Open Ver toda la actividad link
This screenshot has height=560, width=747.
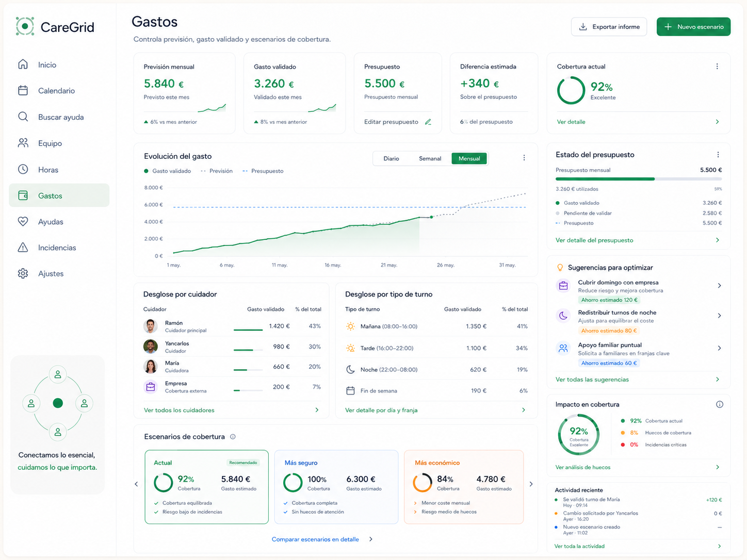(579, 546)
